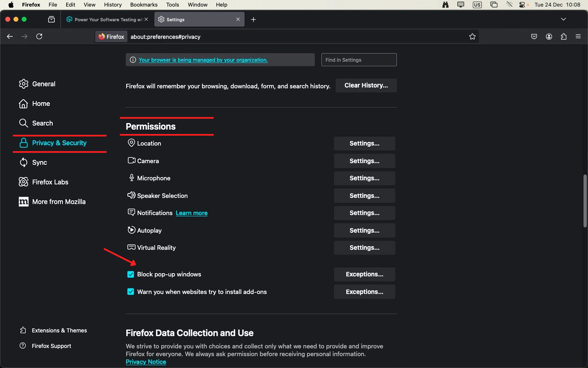Open the History menu
Viewport: 588px width, 368px height.
click(x=112, y=4)
